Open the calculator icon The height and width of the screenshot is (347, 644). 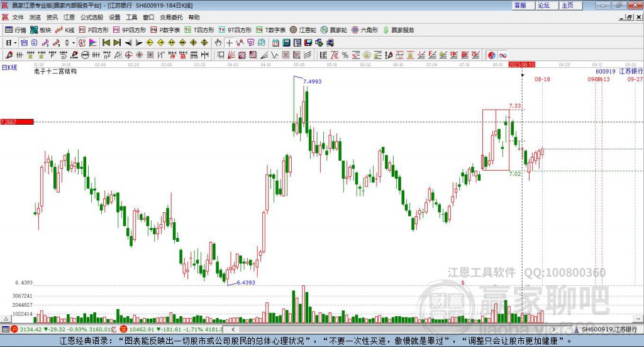pos(286,43)
